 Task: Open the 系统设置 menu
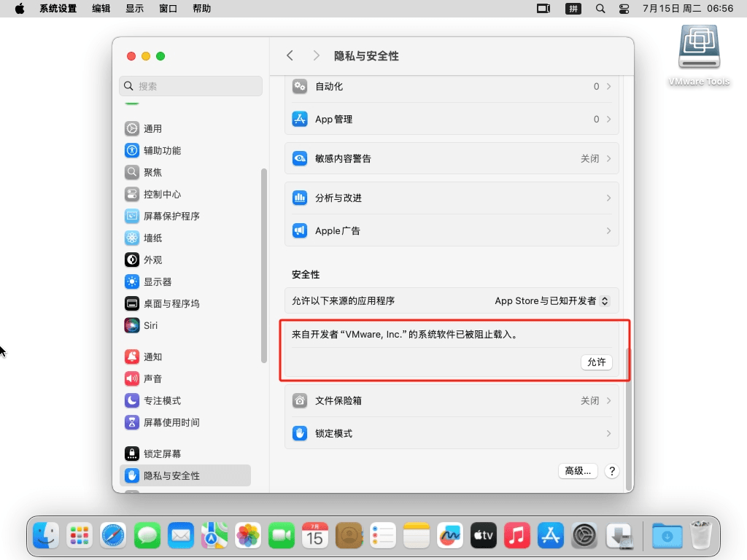click(58, 9)
